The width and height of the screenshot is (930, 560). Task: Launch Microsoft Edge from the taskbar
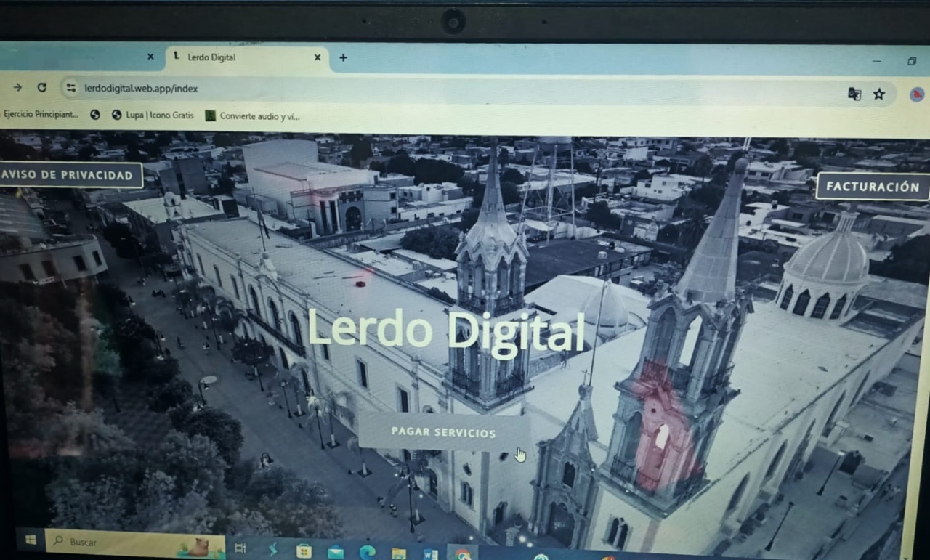[x=367, y=552]
